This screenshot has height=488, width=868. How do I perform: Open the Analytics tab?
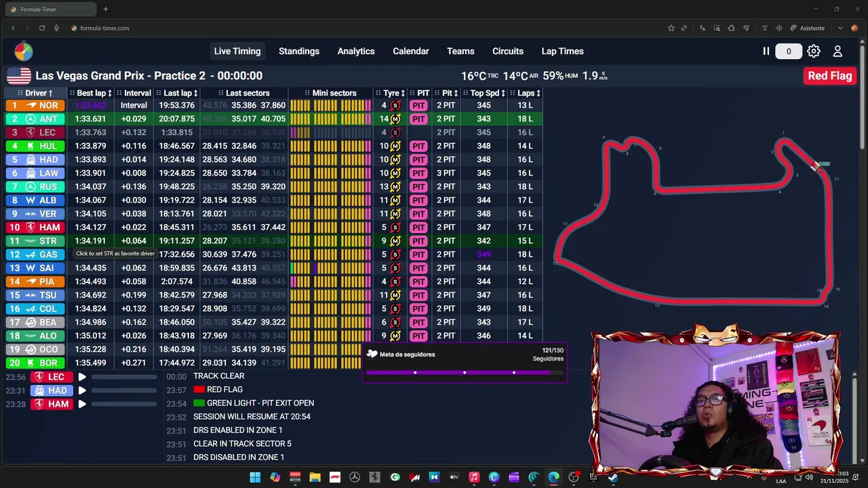356,51
